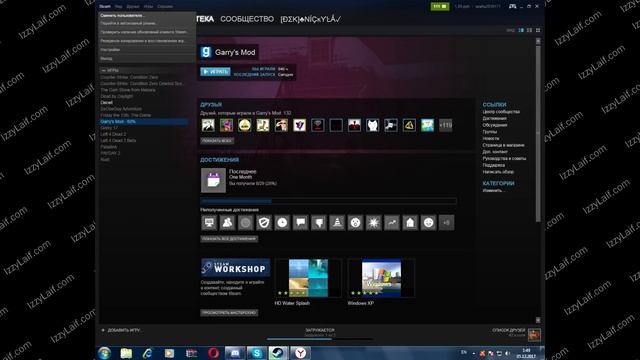The image size is (640, 360).
Task: Click the monitor achievement icon
Action: click(x=209, y=223)
